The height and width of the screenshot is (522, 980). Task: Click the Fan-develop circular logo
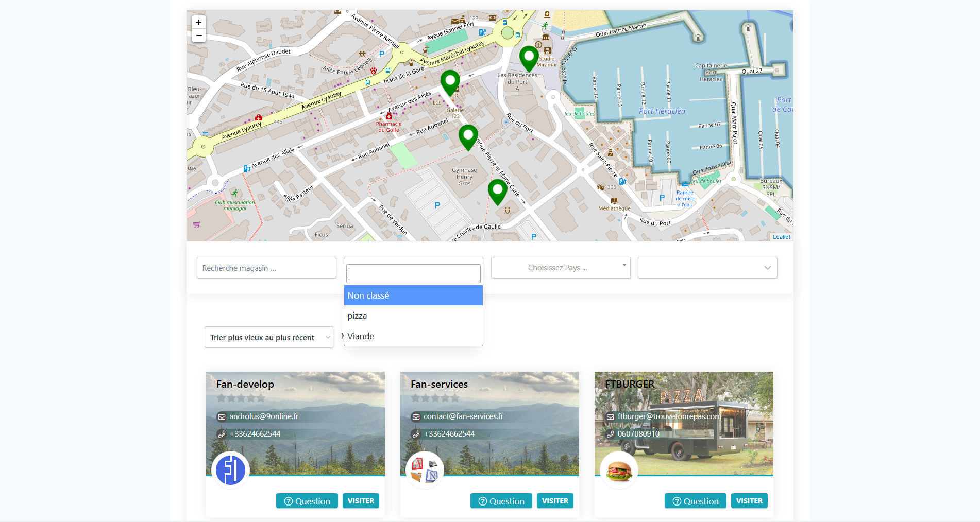tap(231, 469)
